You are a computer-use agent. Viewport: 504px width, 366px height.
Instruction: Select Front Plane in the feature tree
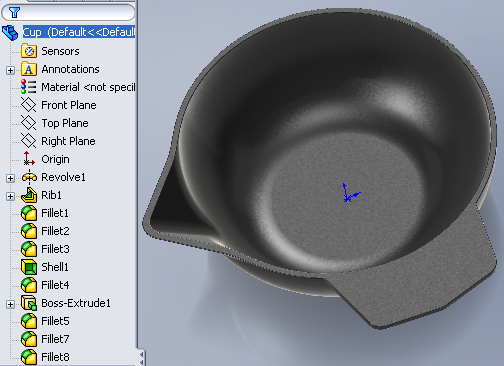(69, 105)
